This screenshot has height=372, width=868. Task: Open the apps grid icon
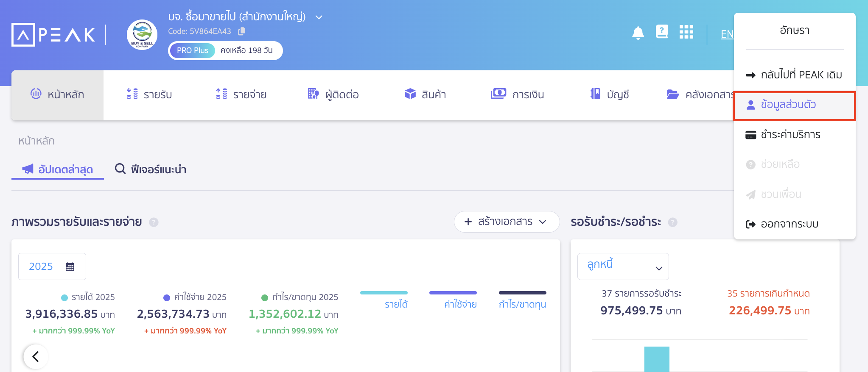(x=686, y=32)
